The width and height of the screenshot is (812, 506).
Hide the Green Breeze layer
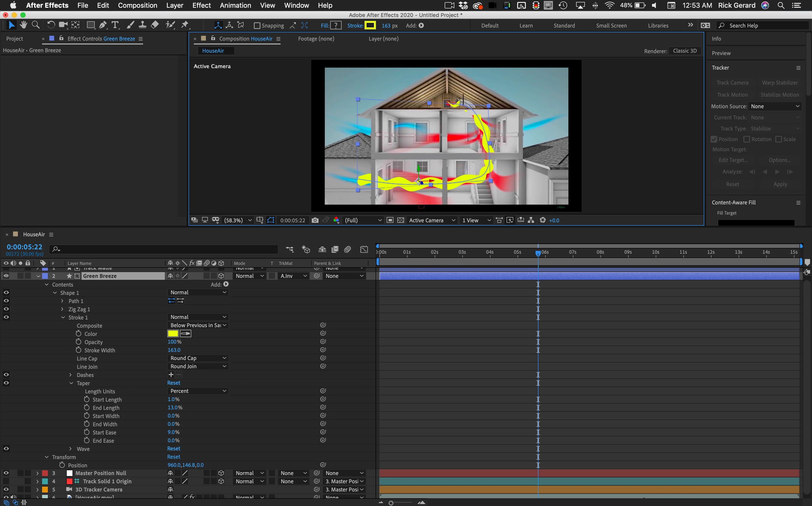pos(6,276)
